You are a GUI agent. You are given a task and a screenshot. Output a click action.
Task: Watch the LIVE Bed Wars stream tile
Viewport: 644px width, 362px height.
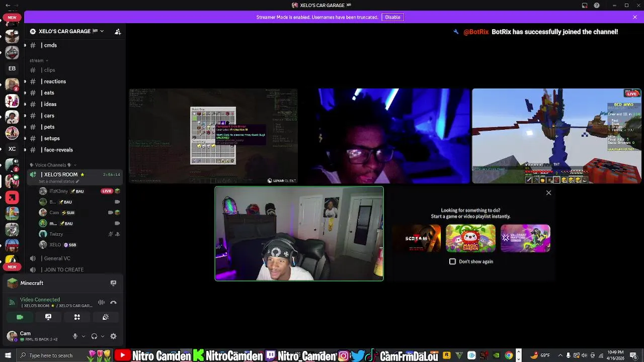[556, 136]
